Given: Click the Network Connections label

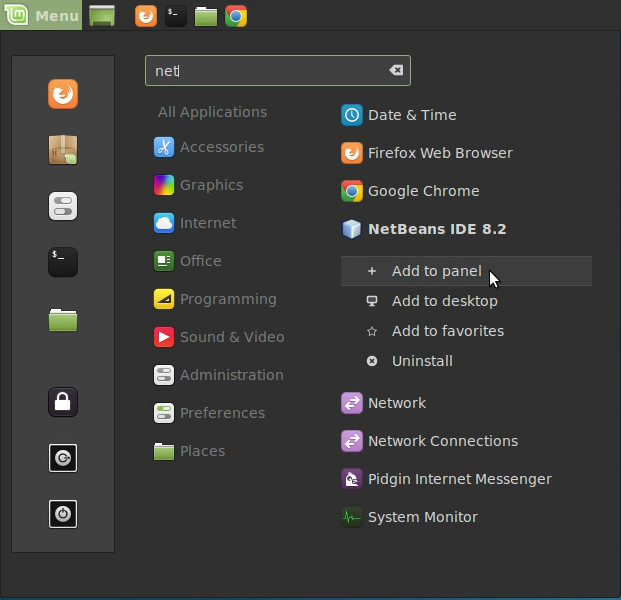Looking at the screenshot, I should (x=443, y=441).
